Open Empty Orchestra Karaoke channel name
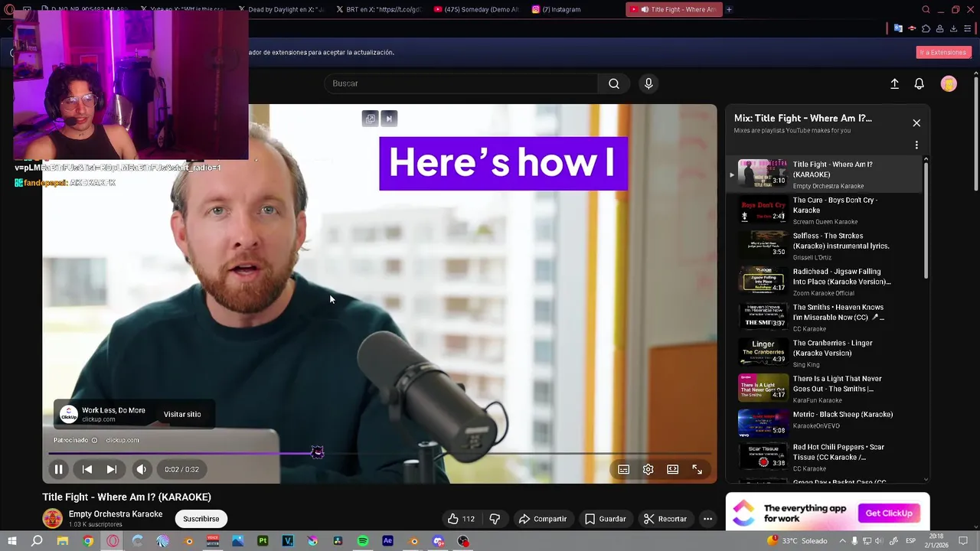Image resolution: width=980 pixels, height=551 pixels. [x=116, y=514]
